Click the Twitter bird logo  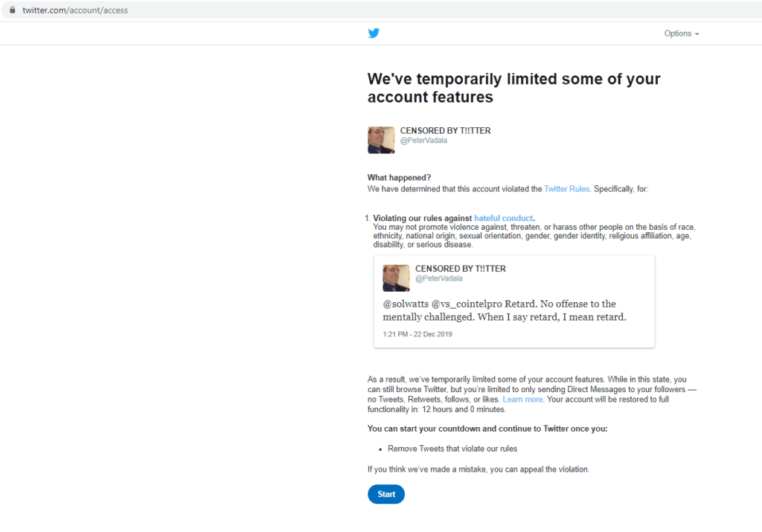pyautogui.click(x=374, y=33)
